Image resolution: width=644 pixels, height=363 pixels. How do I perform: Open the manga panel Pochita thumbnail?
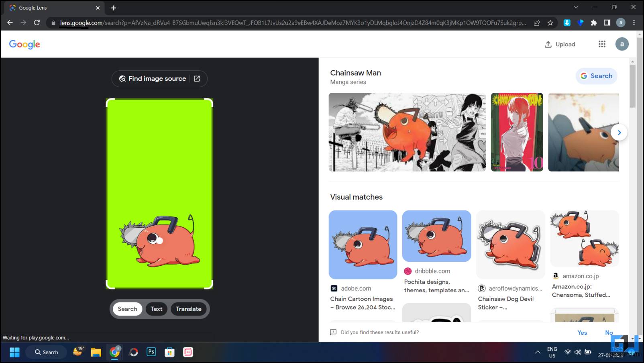point(407,132)
